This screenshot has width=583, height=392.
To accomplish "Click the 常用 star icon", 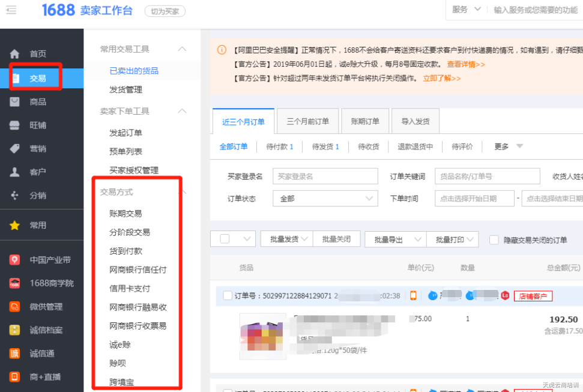I will 14,225.
